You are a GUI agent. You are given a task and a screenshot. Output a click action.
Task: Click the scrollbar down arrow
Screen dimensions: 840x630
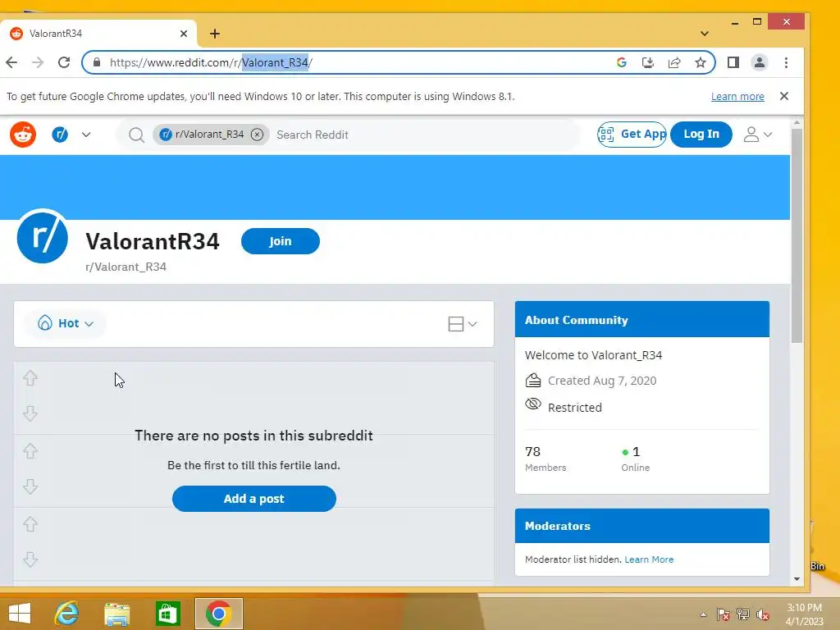pos(797,579)
